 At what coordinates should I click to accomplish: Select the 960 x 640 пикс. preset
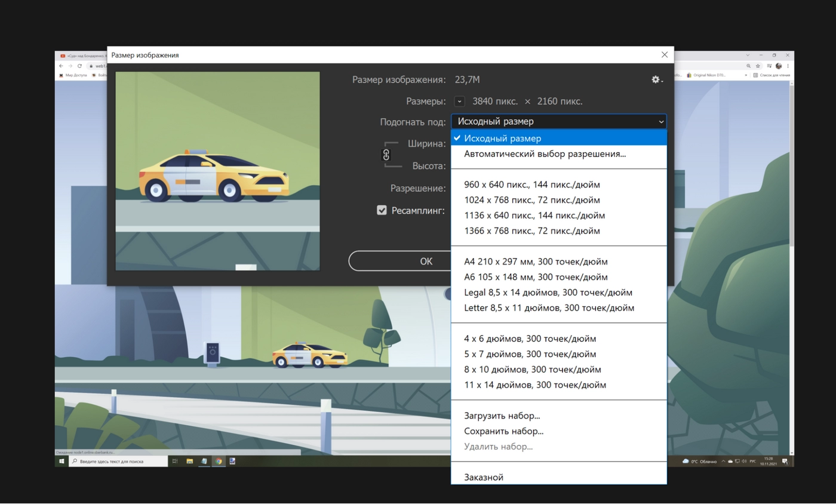click(x=558, y=185)
